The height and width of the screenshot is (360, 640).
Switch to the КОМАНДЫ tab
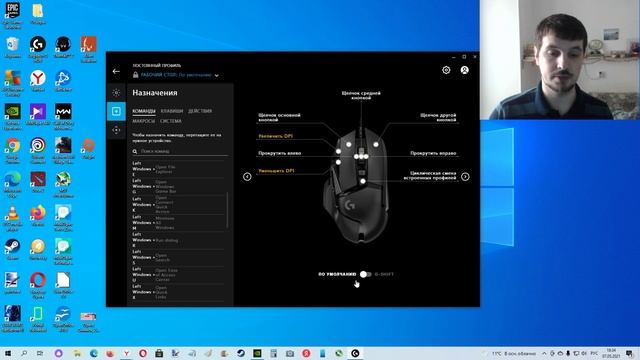144,111
